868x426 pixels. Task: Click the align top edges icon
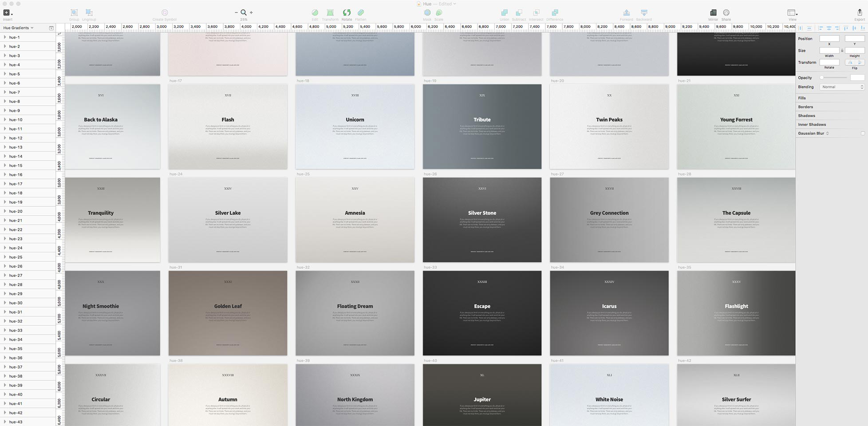click(846, 28)
